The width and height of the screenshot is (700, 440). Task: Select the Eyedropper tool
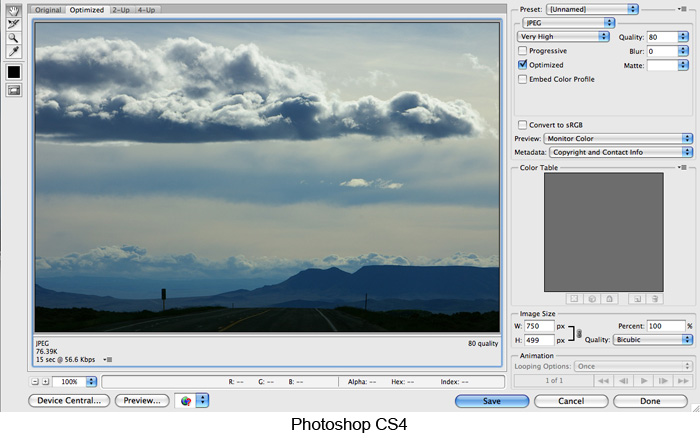(x=14, y=51)
